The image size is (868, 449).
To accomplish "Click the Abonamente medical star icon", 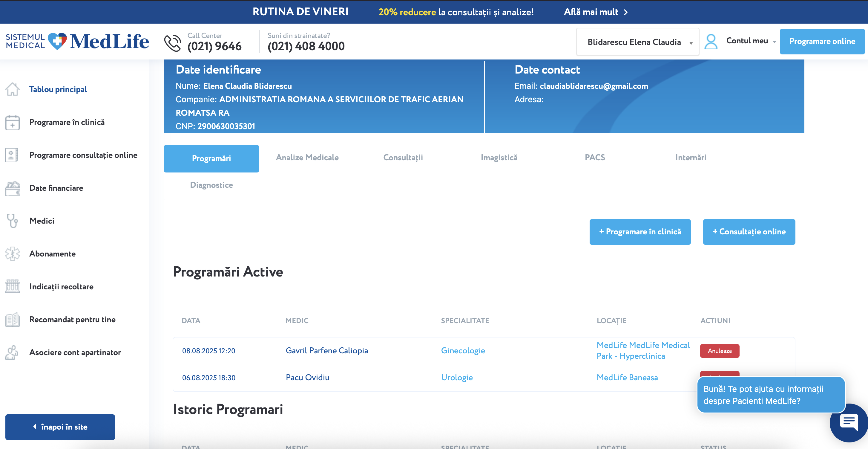I will pos(13,254).
